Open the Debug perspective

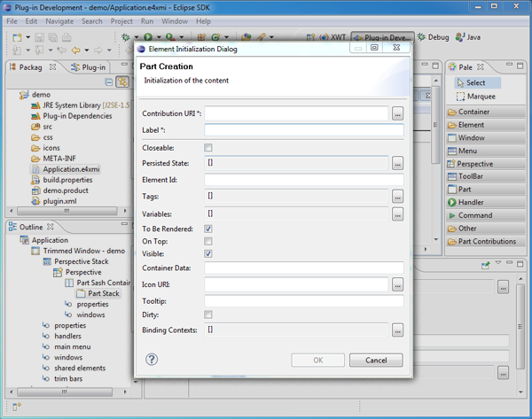tap(433, 38)
